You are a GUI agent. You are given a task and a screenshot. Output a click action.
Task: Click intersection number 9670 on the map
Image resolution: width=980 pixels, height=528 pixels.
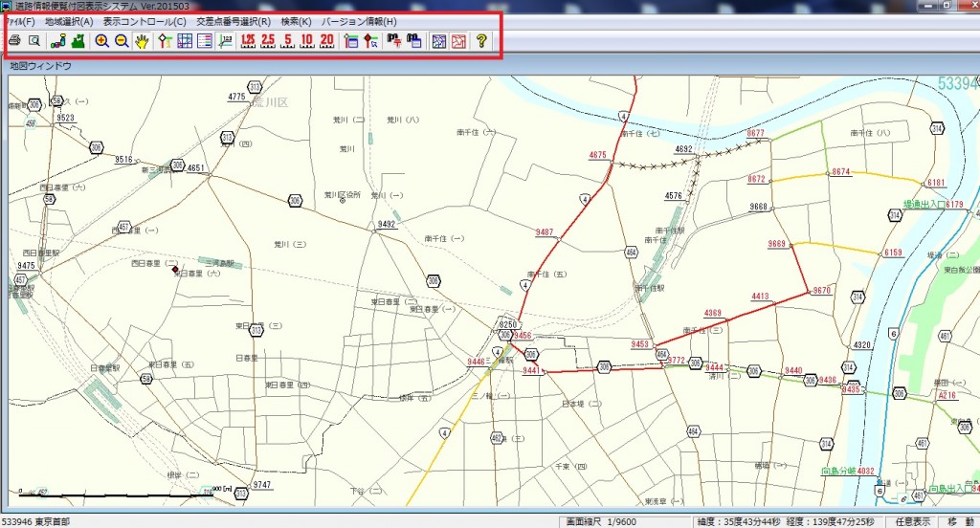click(822, 291)
